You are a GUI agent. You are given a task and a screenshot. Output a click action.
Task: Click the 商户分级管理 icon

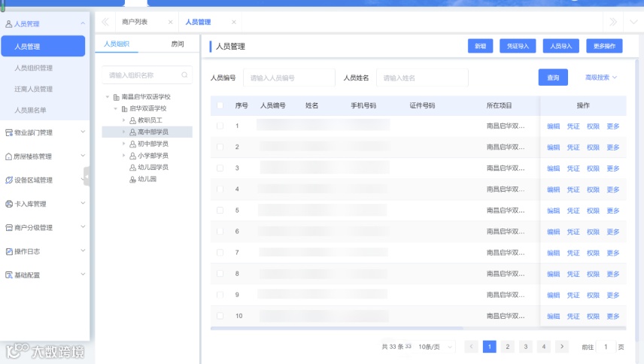[8, 228]
